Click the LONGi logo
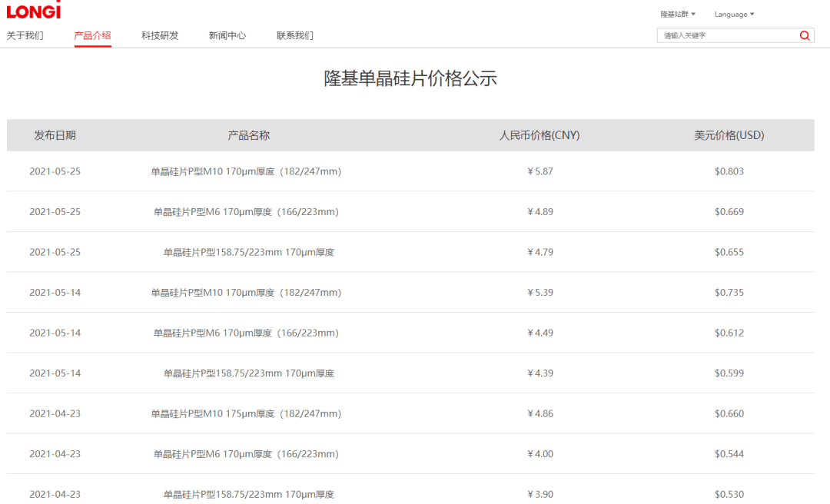Viewport: 830px width, 504px height. pyautogui.click(x=33, y=11)
